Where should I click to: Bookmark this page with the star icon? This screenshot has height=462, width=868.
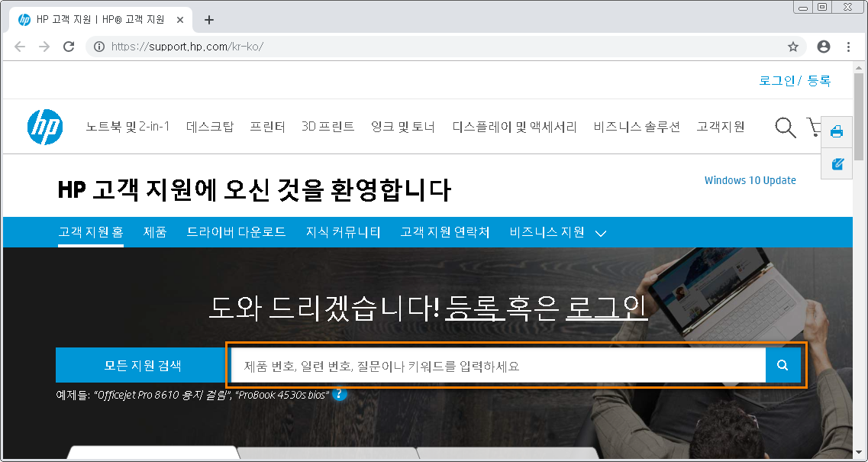(x=793, y=47)
